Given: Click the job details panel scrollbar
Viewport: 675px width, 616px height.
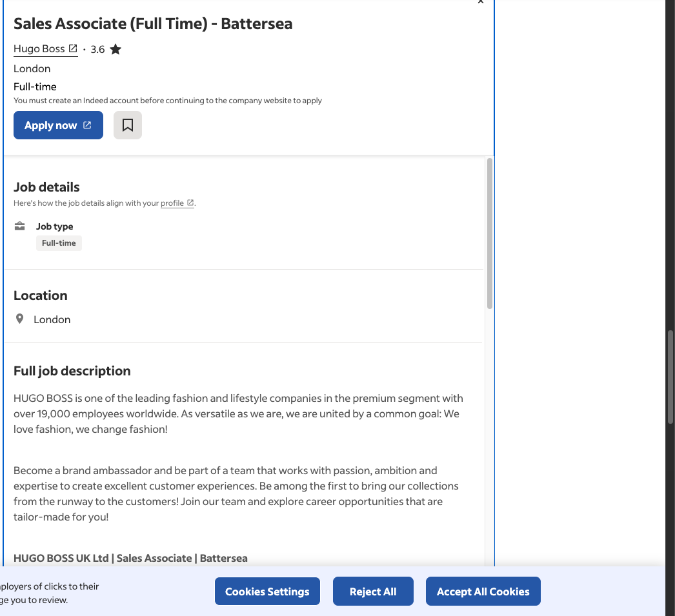Looking at the screenshot, I should 490,233.
